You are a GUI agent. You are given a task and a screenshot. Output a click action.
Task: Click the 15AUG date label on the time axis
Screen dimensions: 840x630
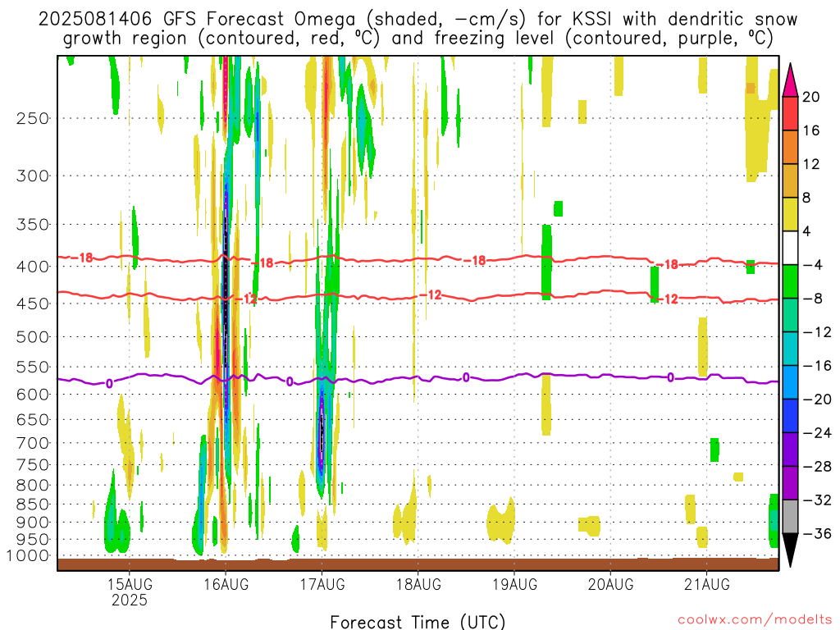(x=129, y=583)
